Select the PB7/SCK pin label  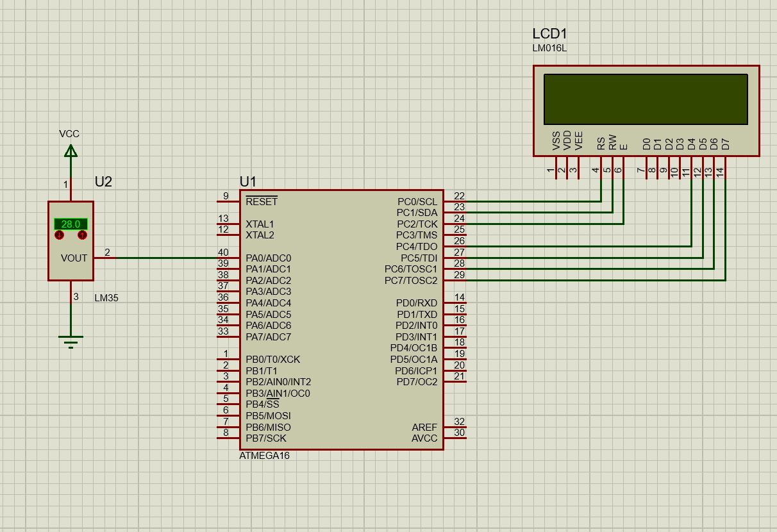tap(266, 438)
